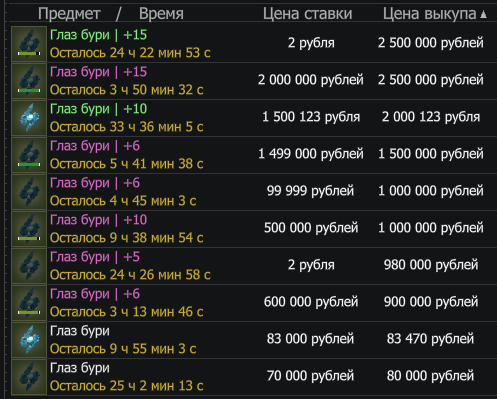Image resolution: width=497 pixels, height=399 pixels.
Task: Select bright blue icon of green +10 lot
Action: [x=29, y=118]
